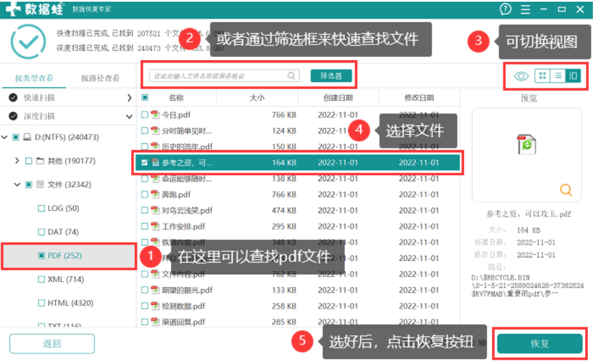Open the hamburger menu in title bar
Viewport: 594px width, 364px height.
coord(525,10)
